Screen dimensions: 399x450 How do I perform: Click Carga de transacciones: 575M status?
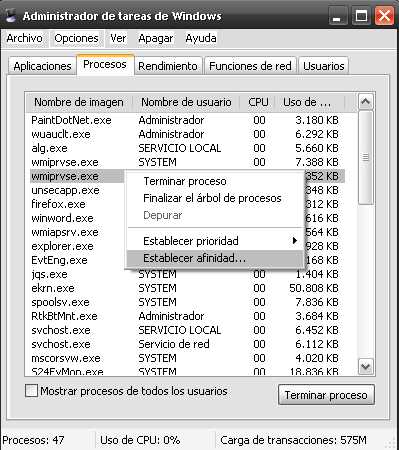[x=293, y=440]
